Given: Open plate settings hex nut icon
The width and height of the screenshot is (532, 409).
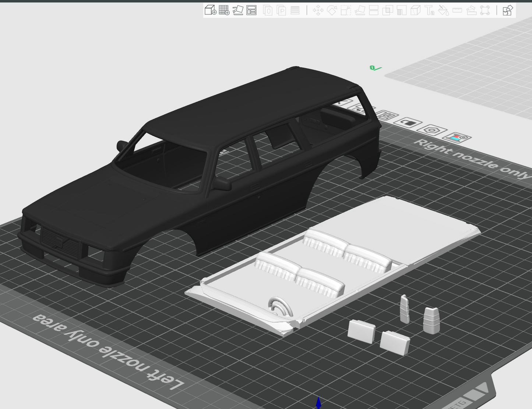Looking at the screenshot, I should coord(431,130).
